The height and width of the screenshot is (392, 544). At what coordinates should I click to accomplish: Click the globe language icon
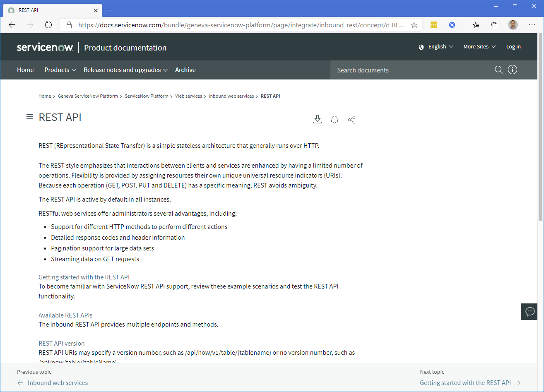tap(421, 47)
